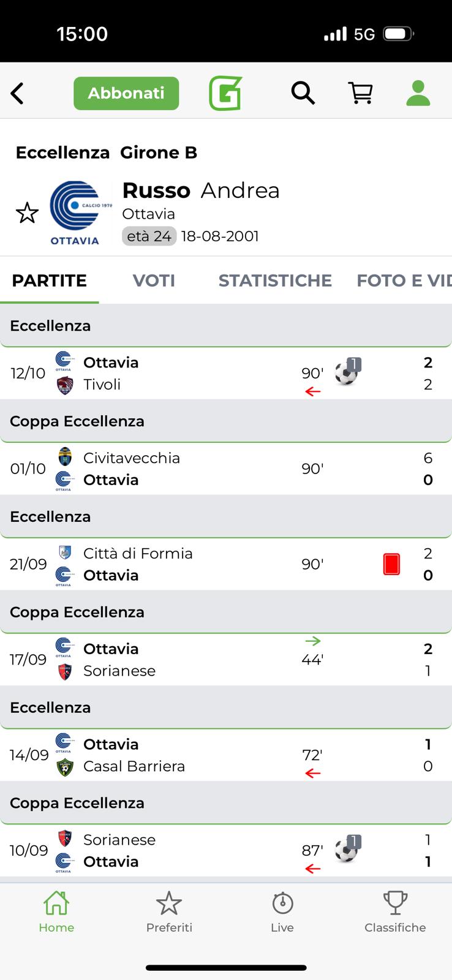
Task: Open Preferiti star in bottom bar
Action: pyautogui.click(x=169, y=911)
